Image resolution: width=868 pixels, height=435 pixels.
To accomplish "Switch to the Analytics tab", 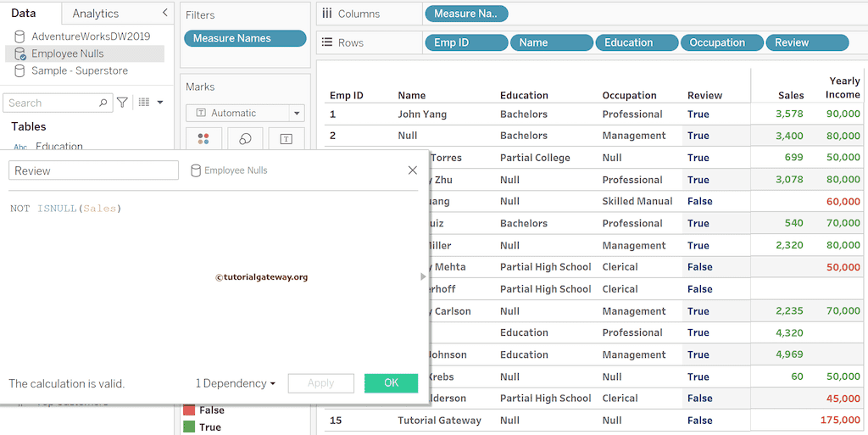I will (95, 14).
